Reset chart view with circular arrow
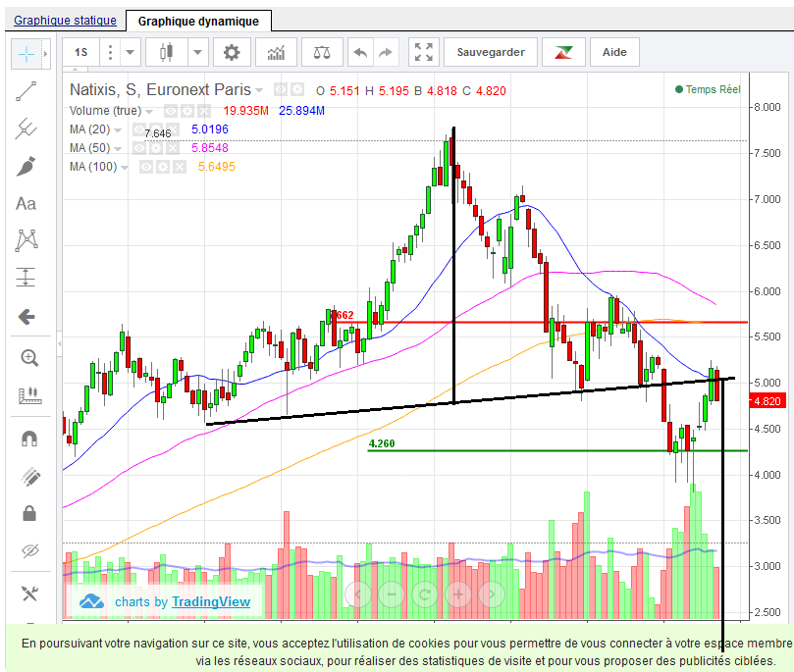 pyautogui.click(x=425, y=594)
